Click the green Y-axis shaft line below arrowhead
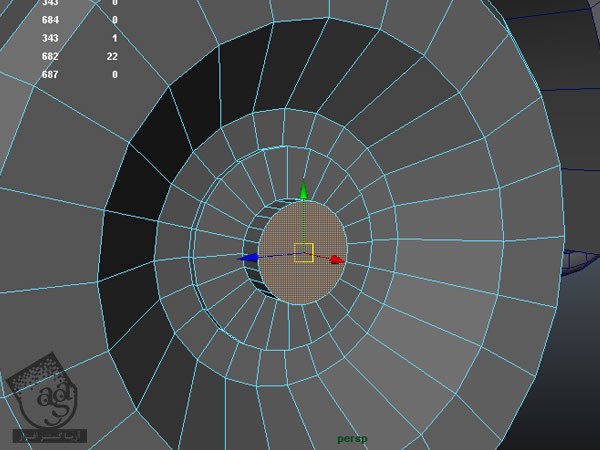The image size is (600, 450). (305, 220)
